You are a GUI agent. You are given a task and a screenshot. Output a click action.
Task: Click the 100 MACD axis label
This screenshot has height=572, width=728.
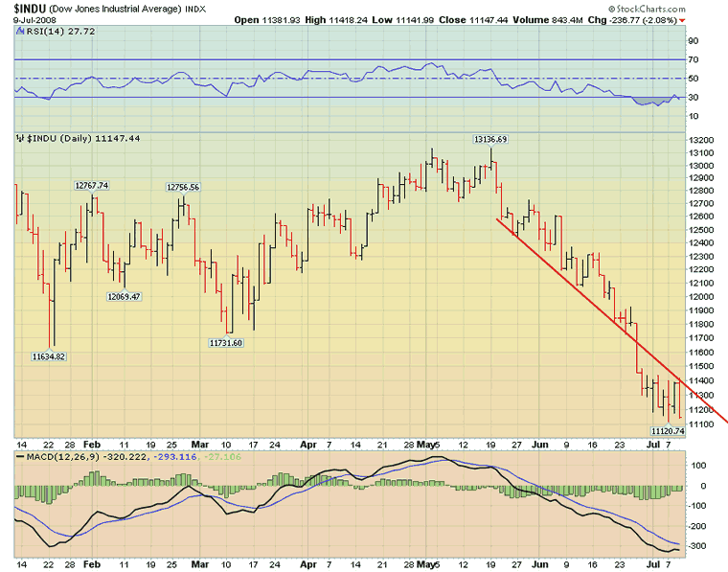698,466
